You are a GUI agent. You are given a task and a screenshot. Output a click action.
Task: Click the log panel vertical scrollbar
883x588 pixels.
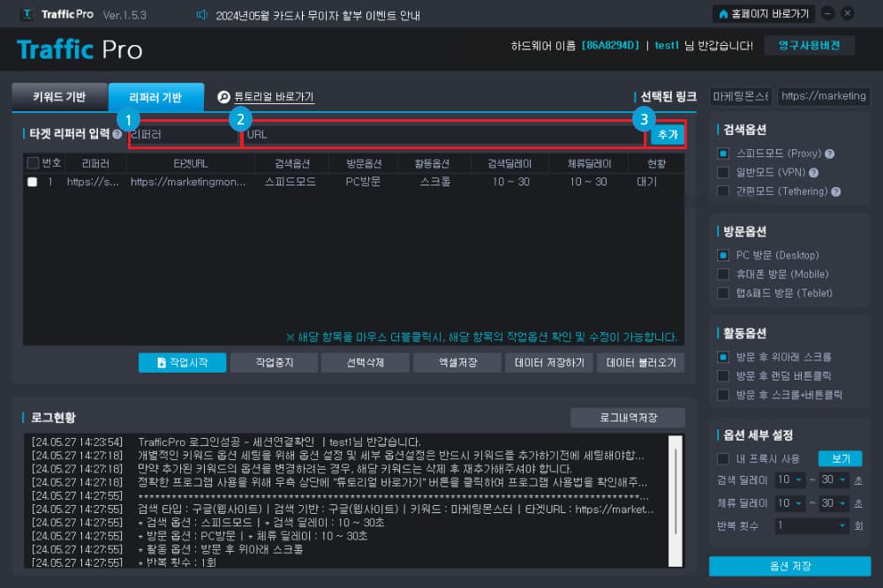point(675,501)
